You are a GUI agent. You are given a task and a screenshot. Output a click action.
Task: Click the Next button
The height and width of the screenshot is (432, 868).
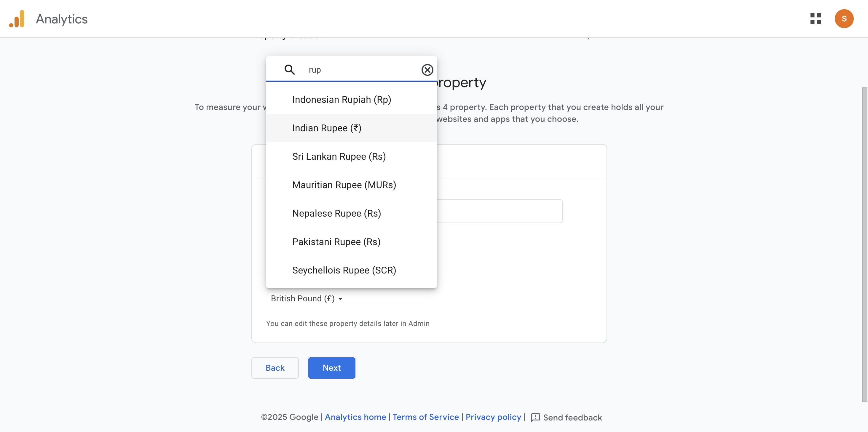coord(331,368)
